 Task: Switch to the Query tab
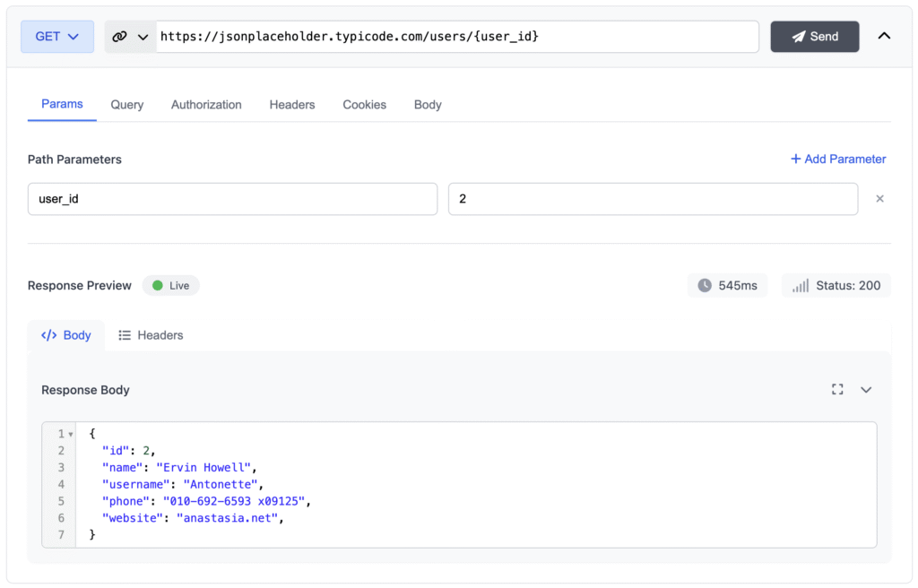(127, 105)
